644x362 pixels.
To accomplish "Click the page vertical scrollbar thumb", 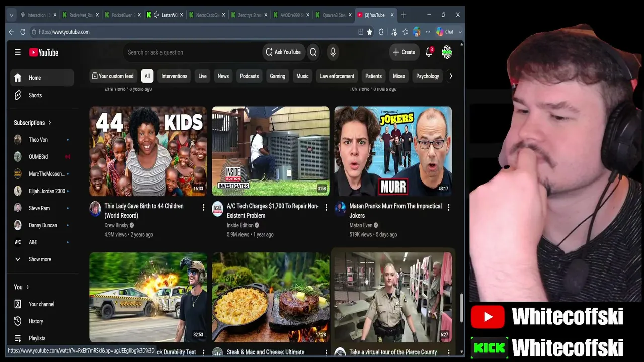I will point(461,308).
